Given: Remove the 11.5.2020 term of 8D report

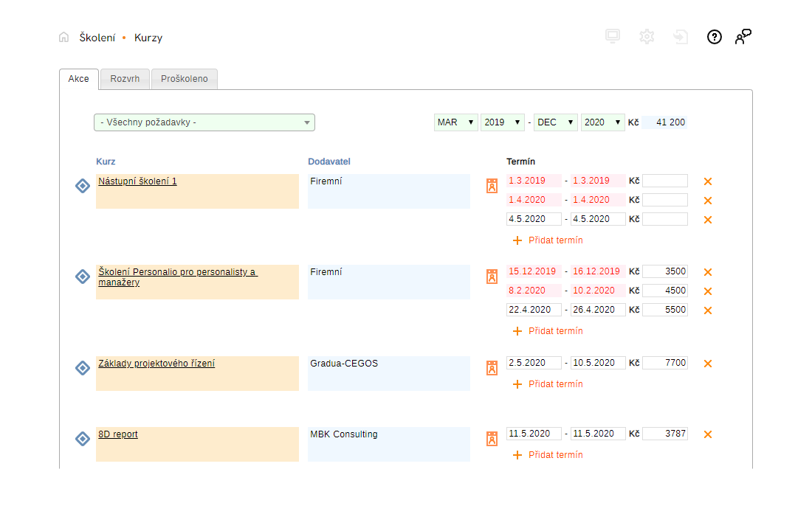Looking at the screenshot, I should click(707, 434).
